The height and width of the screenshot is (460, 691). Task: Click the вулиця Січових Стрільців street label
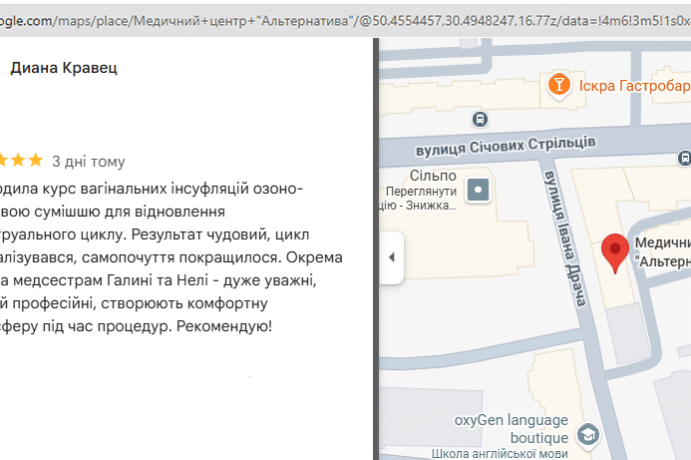[x=518, y=146]
